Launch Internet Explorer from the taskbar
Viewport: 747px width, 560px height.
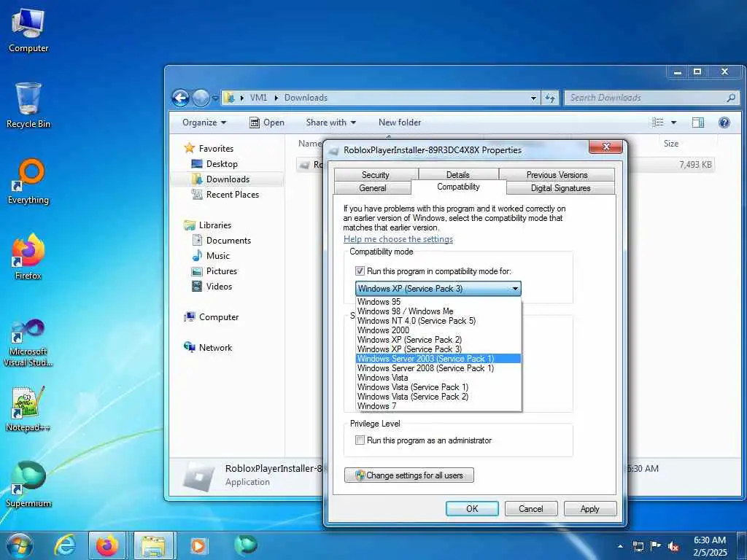pyautogui.click(x=64, y=545)
